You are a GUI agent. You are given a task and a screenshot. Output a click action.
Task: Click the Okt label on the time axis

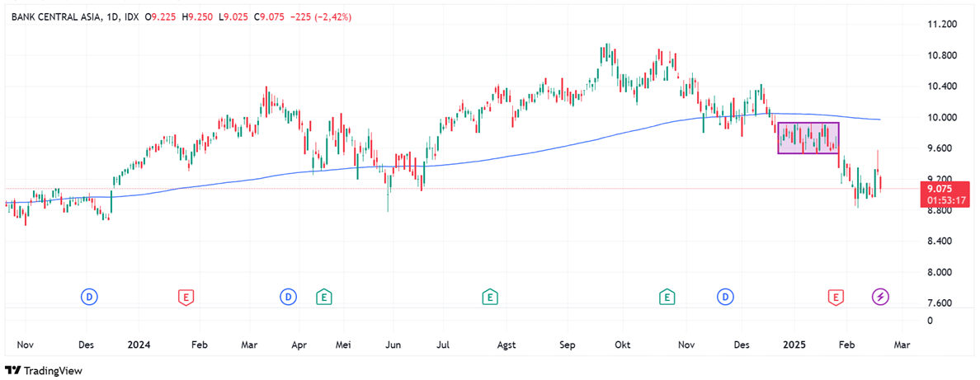(623, 345)
